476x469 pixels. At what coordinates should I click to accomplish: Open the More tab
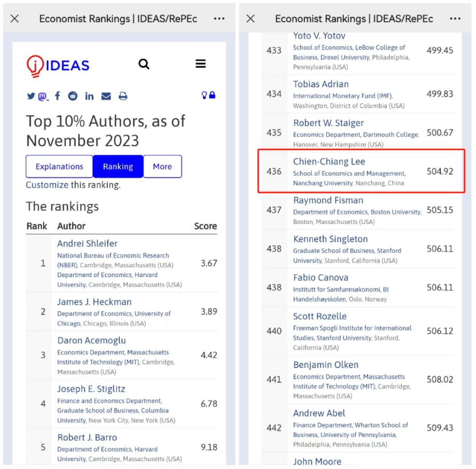point(162,167)
